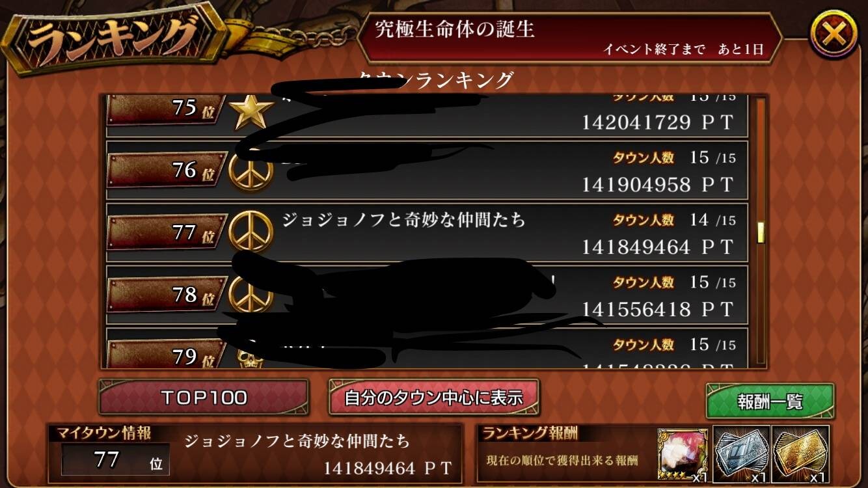This screenshot has width=868, height=488.
Task: Click the ranking list scrollbar thumb
Action: tap(760, 232)
